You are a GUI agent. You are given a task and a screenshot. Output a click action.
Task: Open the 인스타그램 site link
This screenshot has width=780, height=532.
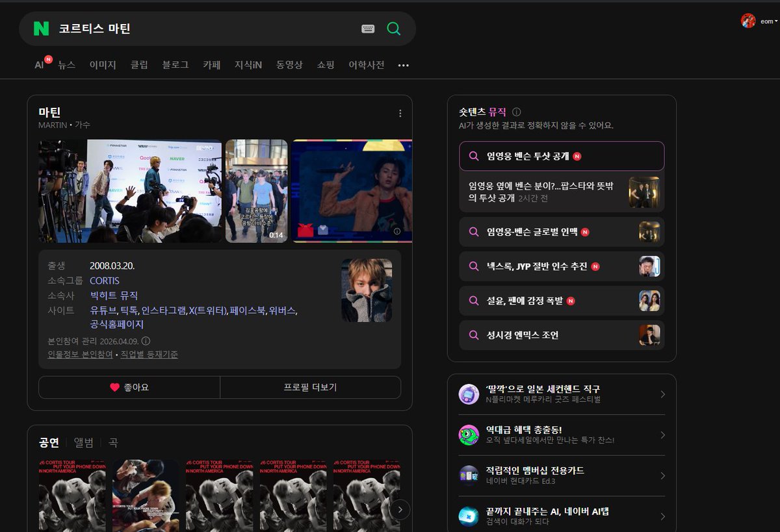point(164,310)
